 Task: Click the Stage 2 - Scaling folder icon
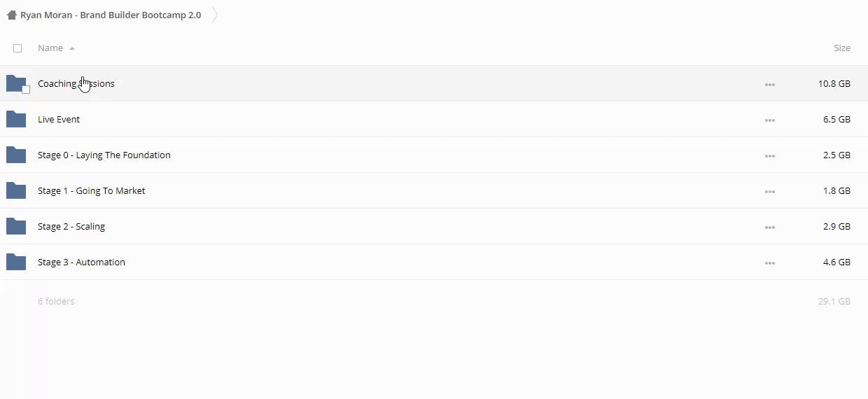point(15,227)
